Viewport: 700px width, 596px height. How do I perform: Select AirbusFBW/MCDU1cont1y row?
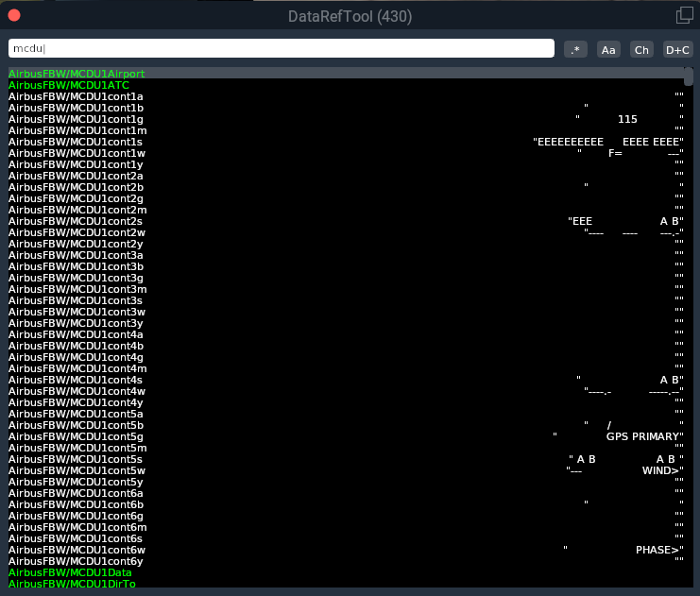point(346,164)
